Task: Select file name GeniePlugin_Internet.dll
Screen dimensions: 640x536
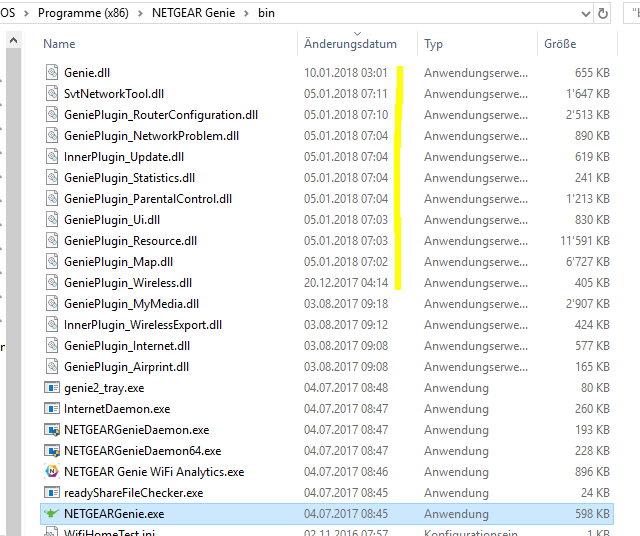Action: pos(127,346)
